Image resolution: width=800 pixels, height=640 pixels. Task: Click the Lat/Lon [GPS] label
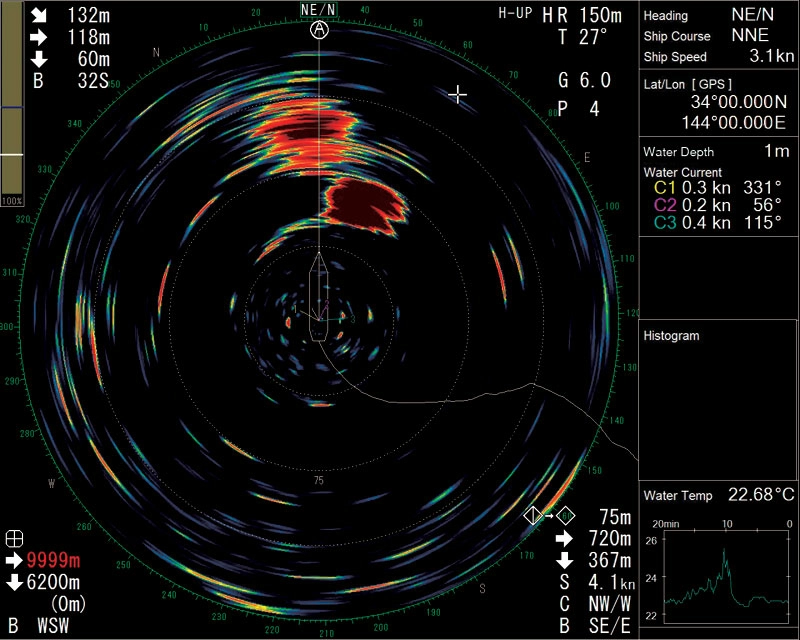tap(688, 84)
